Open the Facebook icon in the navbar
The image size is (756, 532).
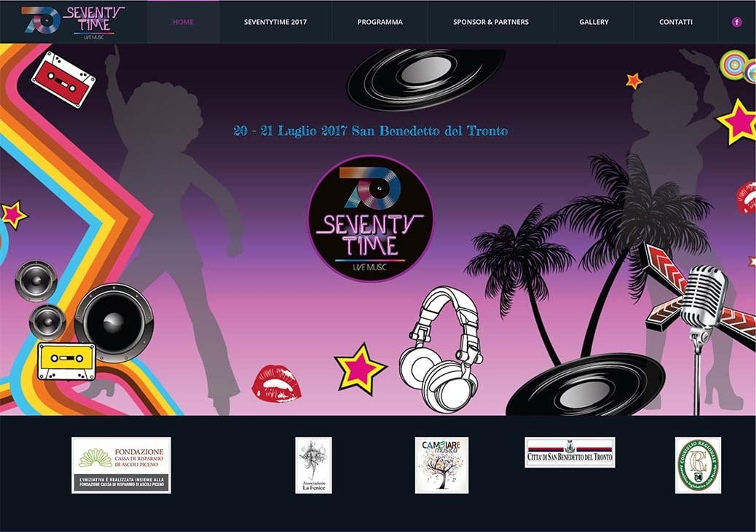point(737,22)
